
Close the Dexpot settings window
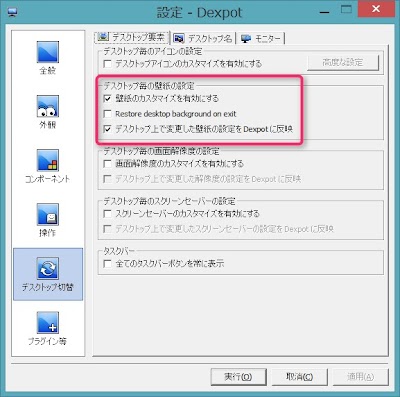[x=376, y=9]
